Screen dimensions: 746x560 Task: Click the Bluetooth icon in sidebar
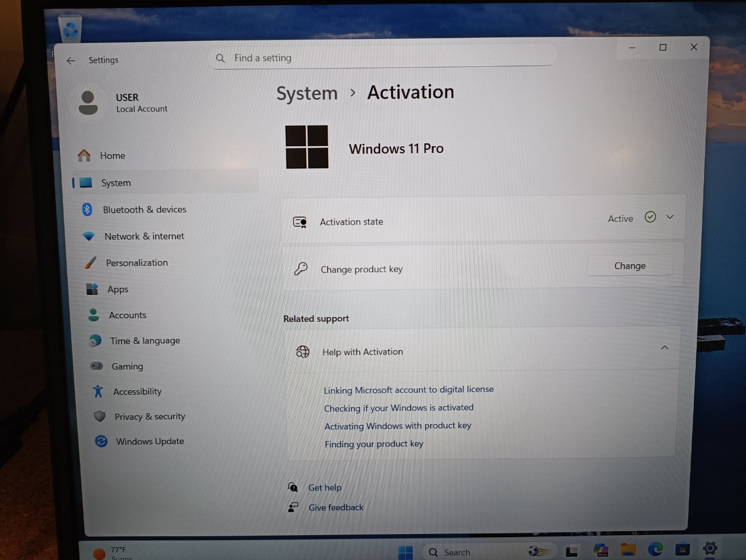87,210
